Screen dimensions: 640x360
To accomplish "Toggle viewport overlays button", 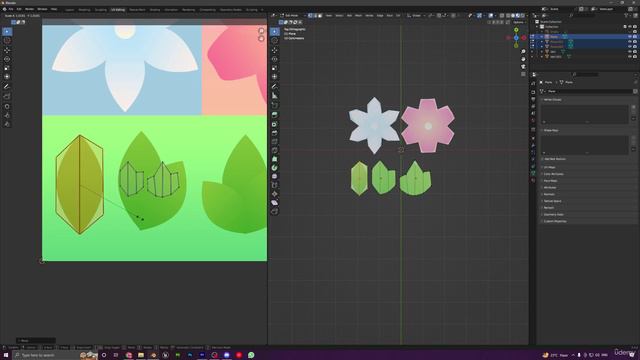I will click(491, 16).
